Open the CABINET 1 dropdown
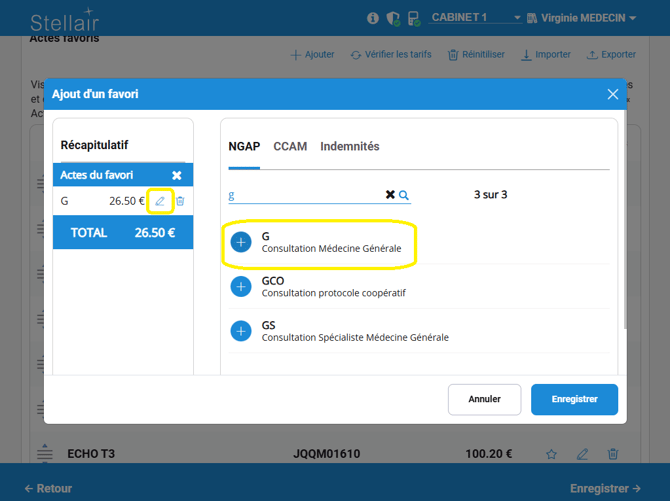Viewport: 670px width, 501px height. coord(475,18)
